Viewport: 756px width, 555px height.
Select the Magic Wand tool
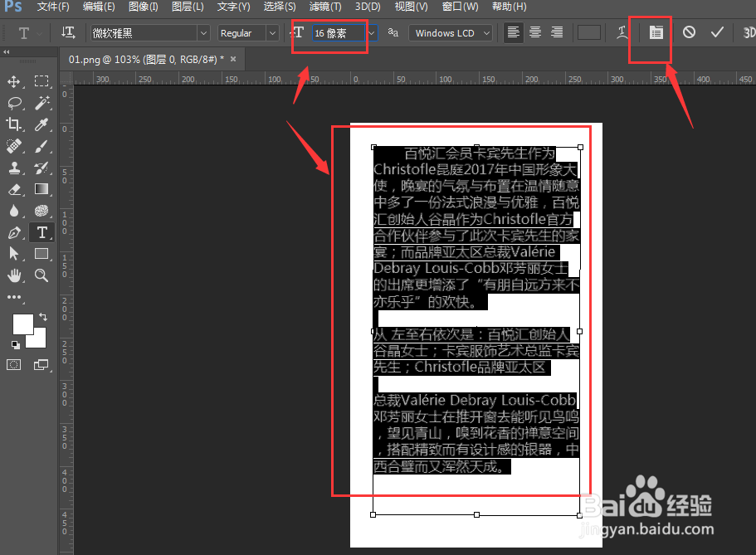pos(41,103)
